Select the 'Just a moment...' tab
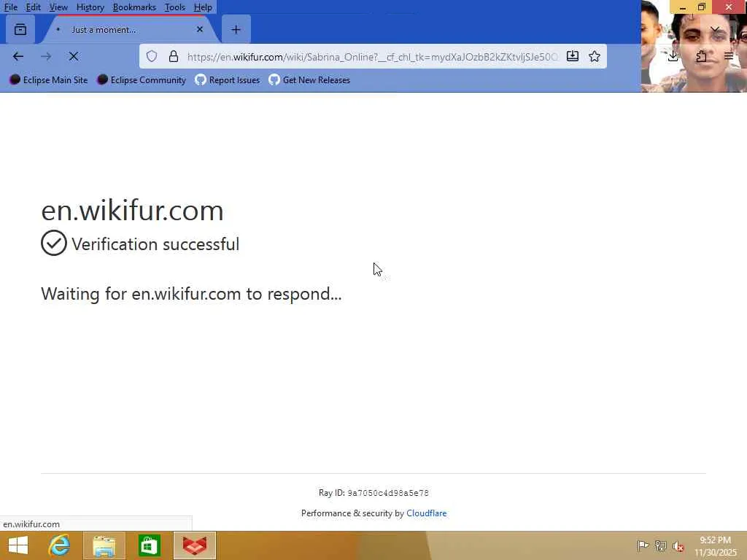This screenshot has height=560, width=747. (128, 29)
